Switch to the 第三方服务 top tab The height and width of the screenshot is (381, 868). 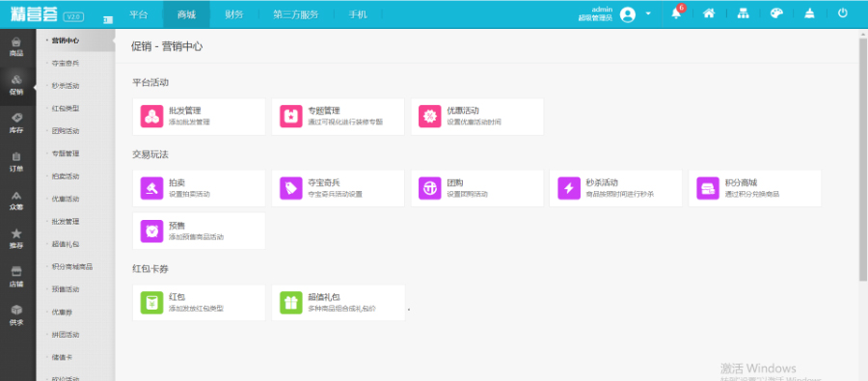coord(296,14)
